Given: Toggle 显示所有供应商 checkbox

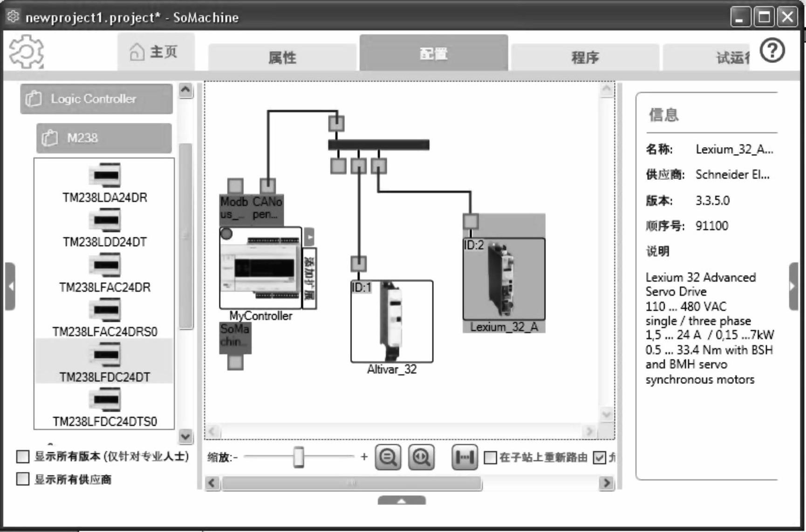Looking at the screenshot, I should click(23, 479).
